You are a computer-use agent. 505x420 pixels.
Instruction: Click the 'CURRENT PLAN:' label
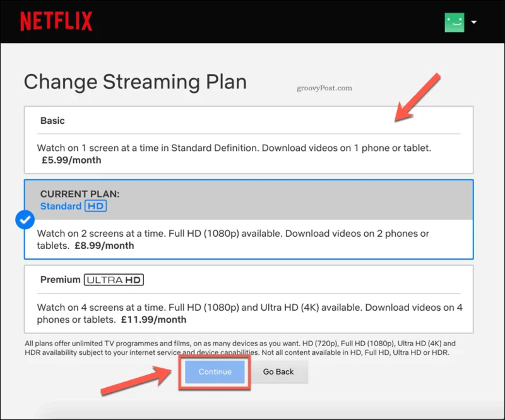click(x=80, y=194)
